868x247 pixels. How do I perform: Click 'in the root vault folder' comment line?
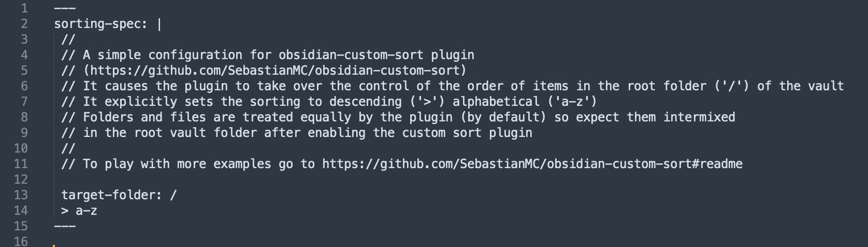pos(297,133)
